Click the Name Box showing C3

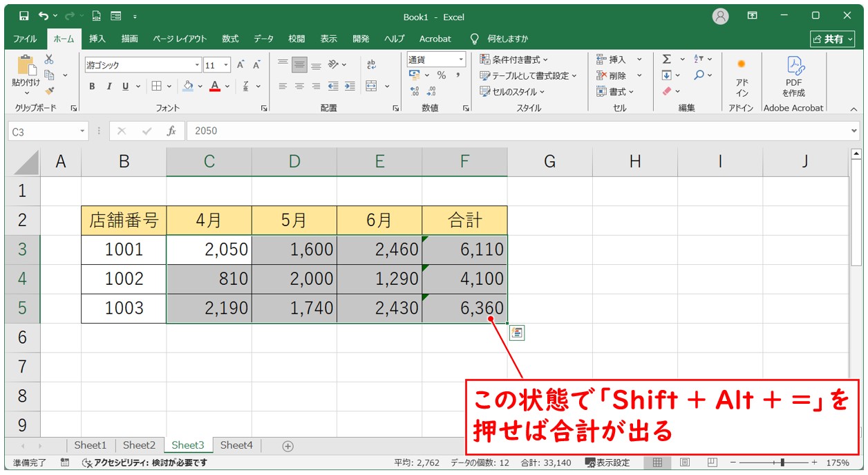tap(43, 131)
